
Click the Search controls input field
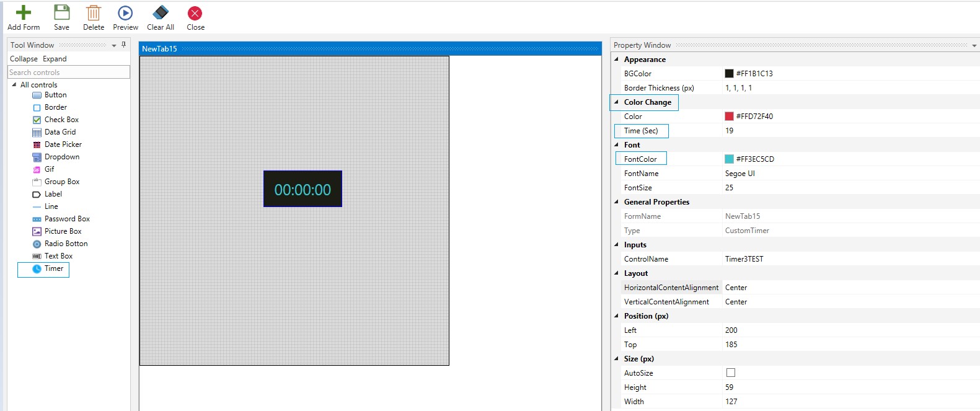point(69,73)
